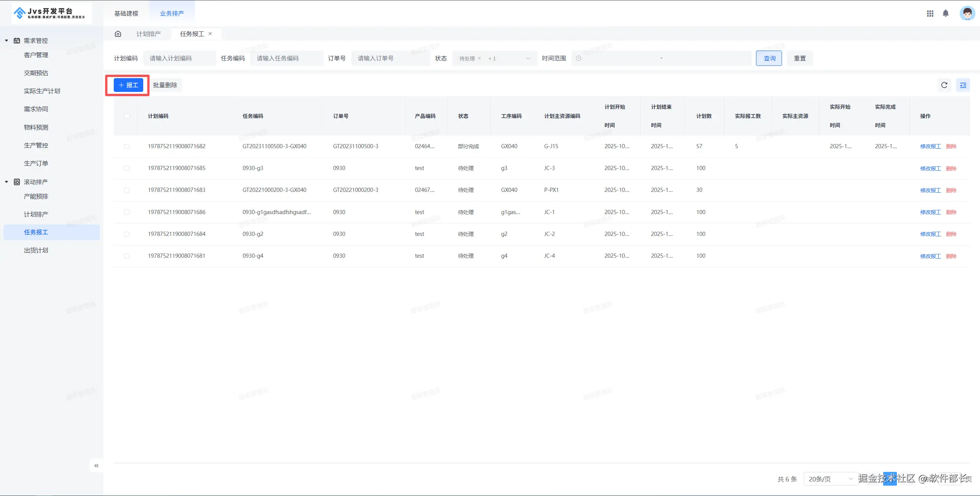Click the user avatar icon

point(967,13)
